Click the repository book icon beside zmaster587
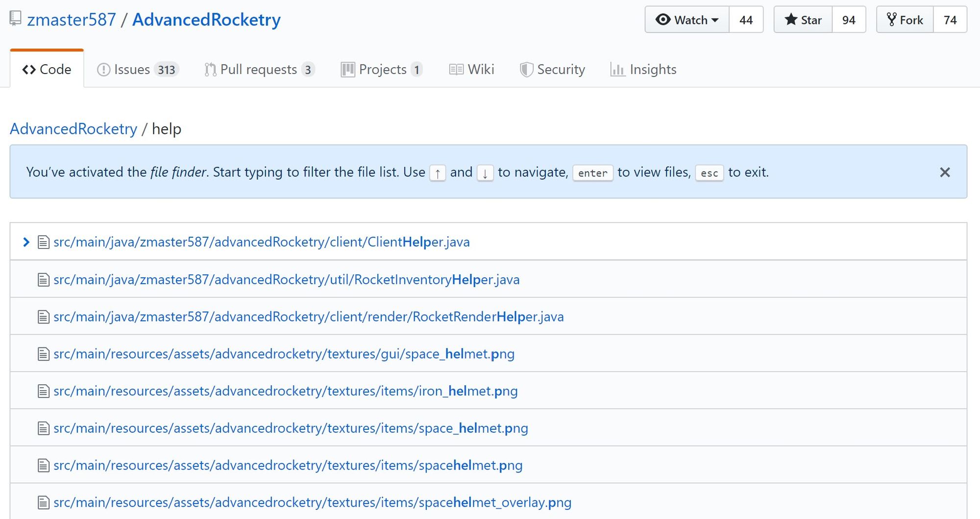Image resolution: width=980 pixels, height=519 pixels. [x=16, y=19]
